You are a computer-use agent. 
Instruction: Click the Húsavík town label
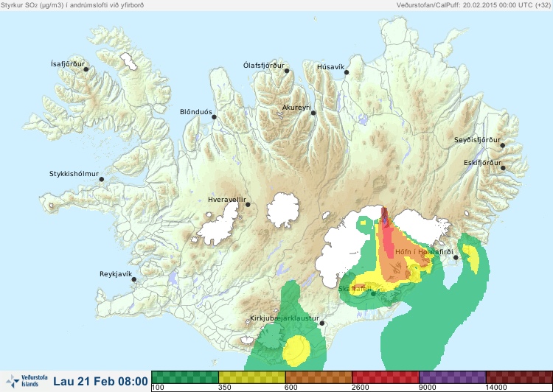point(330,66)
